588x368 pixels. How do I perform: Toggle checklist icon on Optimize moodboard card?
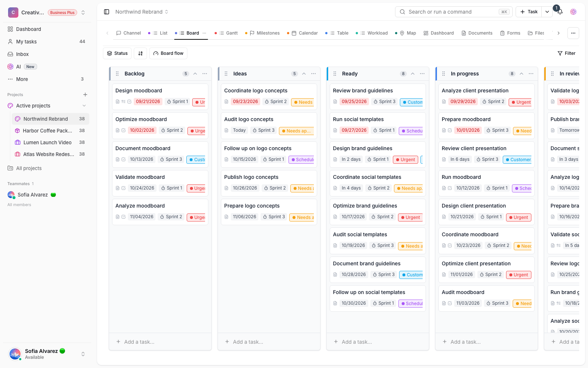pyautogui.click(x=123, y=130)
